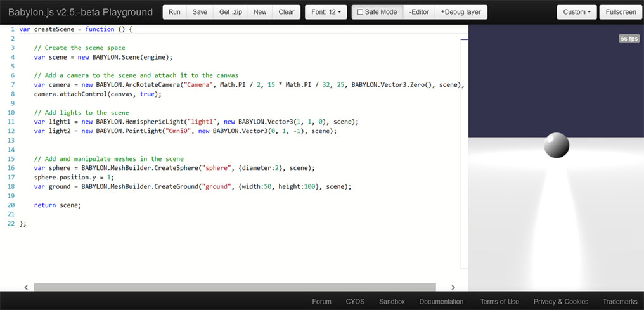
Task: Switch to Fullscreen view
Action: 621,12
